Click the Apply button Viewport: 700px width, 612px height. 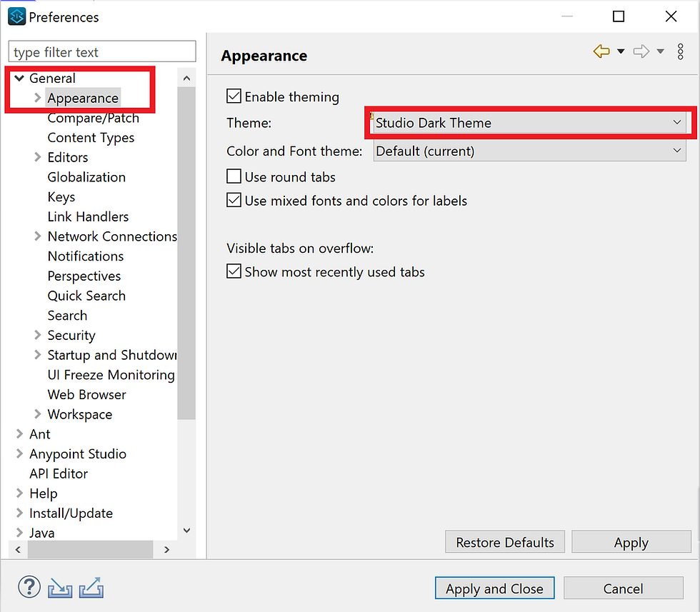[631, 542]
